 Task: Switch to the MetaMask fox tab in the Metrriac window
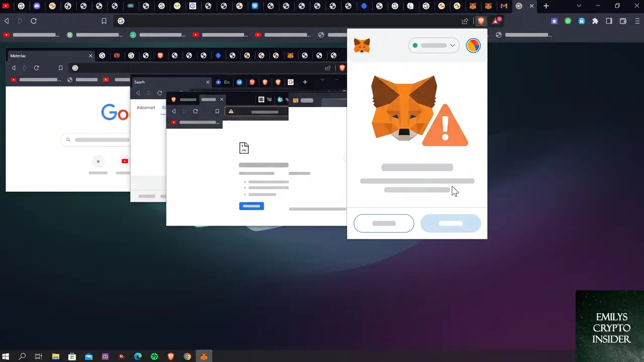coord(290,56)
